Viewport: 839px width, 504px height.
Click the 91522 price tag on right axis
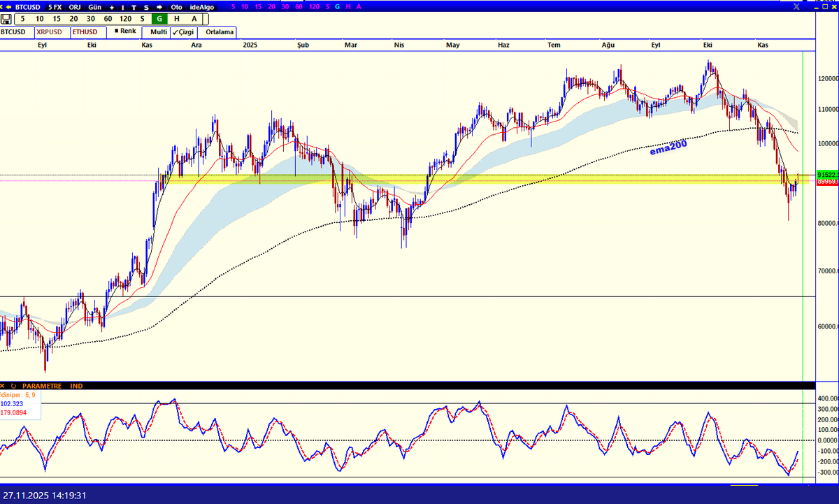pyautogui.click(x=827, y=174)
